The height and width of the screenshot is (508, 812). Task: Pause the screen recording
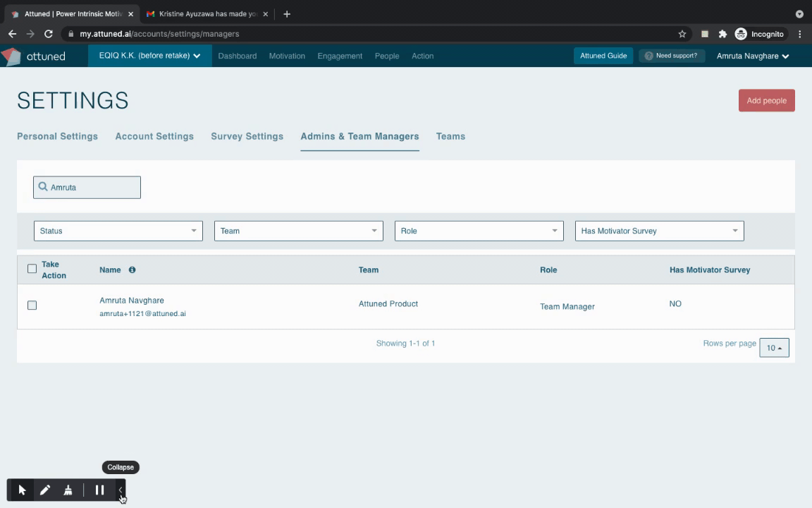99,490
